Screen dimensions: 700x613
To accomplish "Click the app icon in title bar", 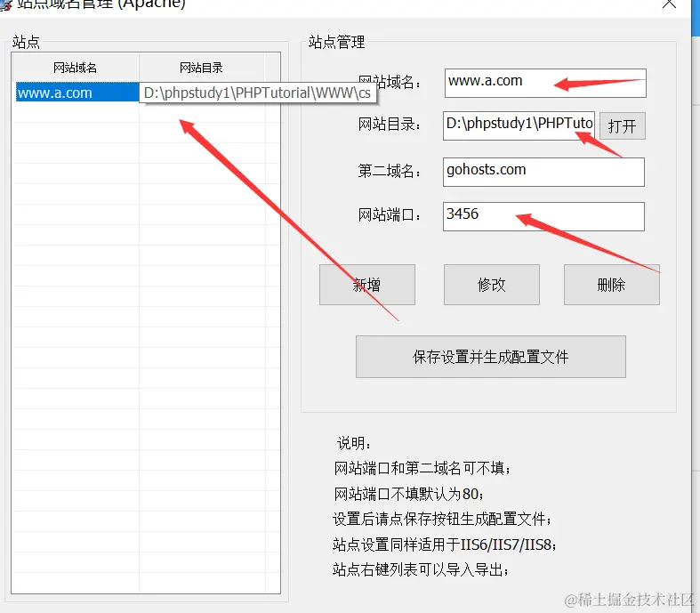I will point(5,4).
